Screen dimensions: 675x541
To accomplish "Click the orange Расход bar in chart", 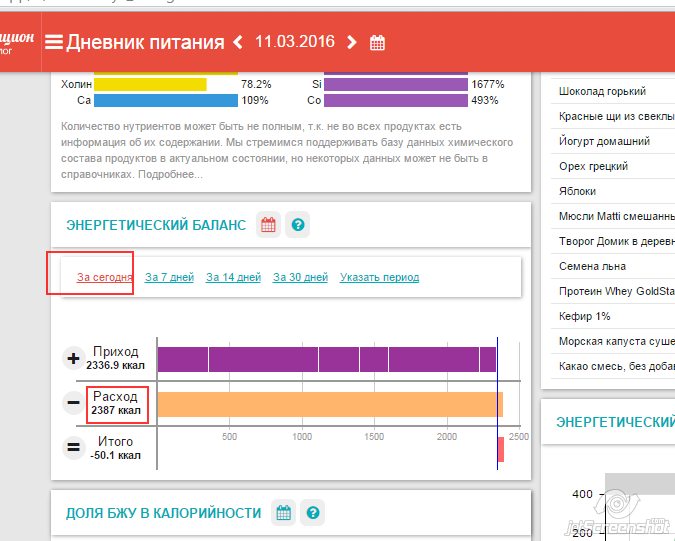I will click(329, 404).
